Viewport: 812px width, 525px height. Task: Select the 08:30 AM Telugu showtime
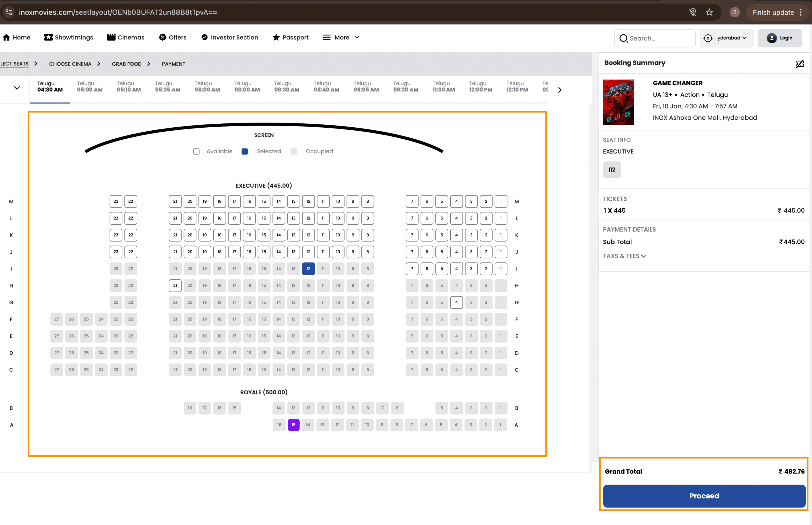click(x=287, y=87)
